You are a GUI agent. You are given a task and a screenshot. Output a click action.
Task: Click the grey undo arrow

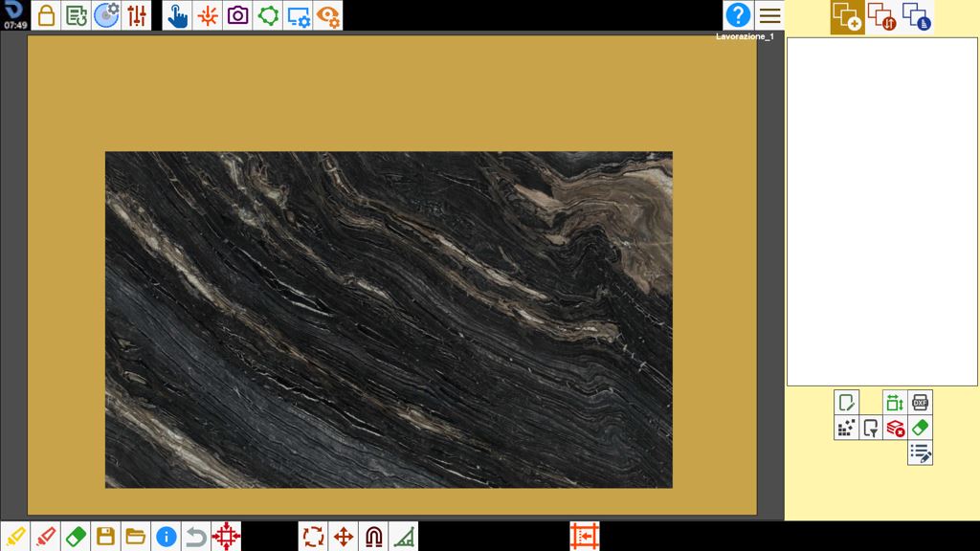(x=195, y=536)
